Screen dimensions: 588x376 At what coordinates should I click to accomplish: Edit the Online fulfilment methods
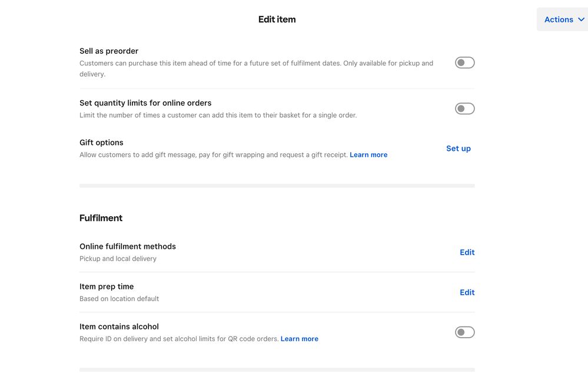pyautogui.click(x=467, y=252)
